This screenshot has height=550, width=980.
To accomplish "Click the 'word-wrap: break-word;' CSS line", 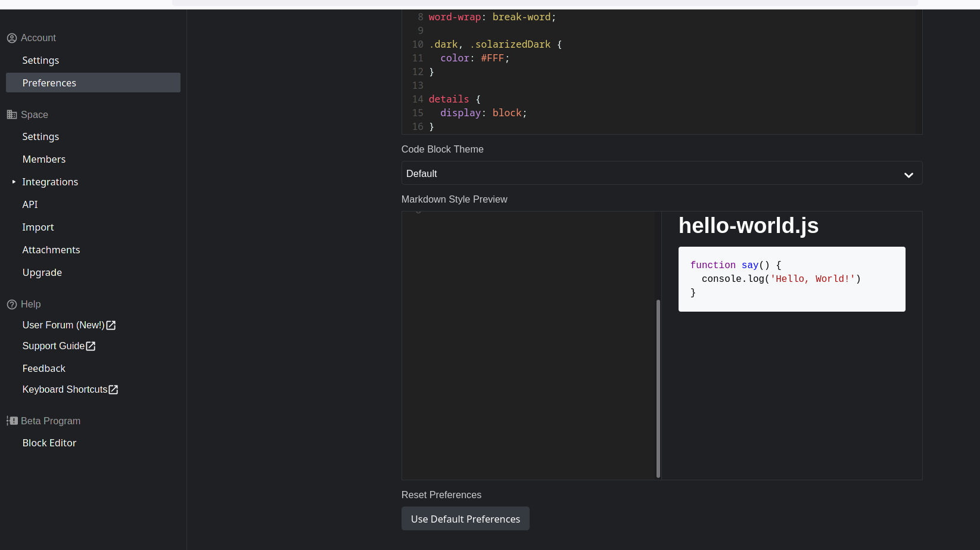I will [492, 17].
